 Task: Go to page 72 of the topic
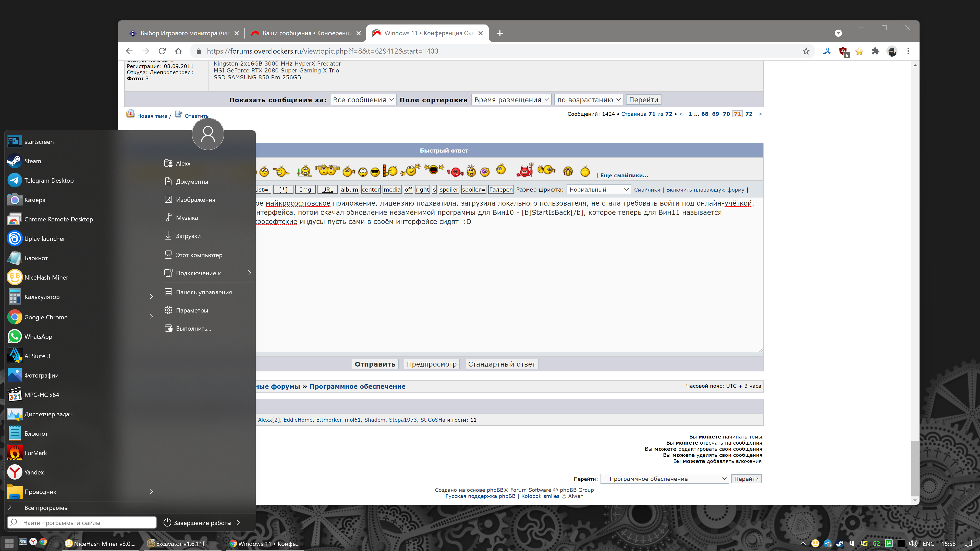click(749, 114)
